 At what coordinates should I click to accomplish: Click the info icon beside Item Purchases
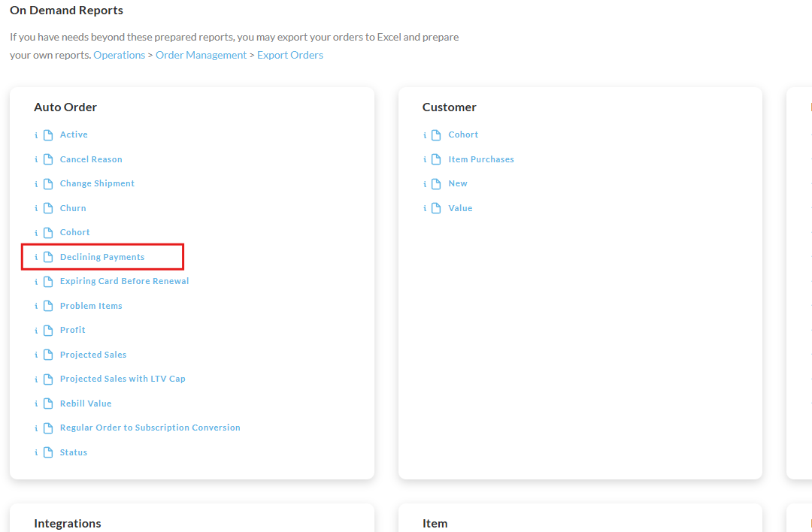coord(425,159)
